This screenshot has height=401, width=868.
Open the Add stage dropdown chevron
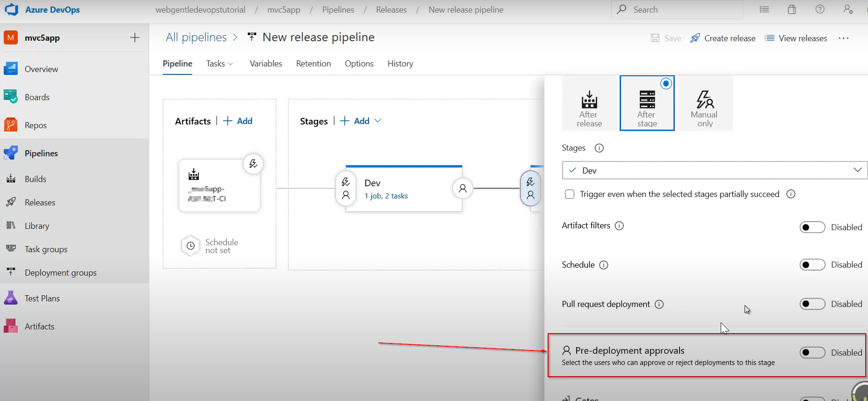click(378, 121)
